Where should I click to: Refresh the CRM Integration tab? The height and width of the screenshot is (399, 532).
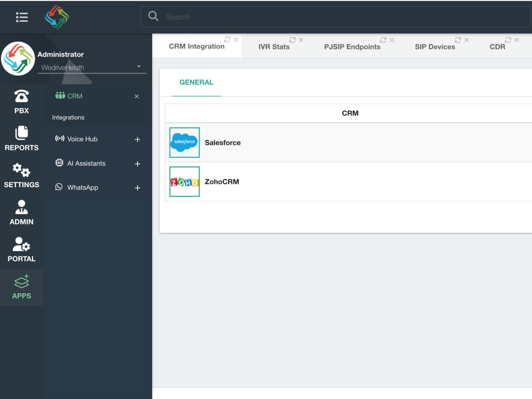coord(227,39)
